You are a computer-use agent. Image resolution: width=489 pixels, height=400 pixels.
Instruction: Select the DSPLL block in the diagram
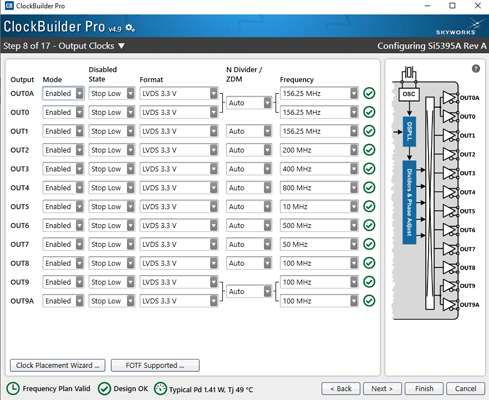coord(409,132)
